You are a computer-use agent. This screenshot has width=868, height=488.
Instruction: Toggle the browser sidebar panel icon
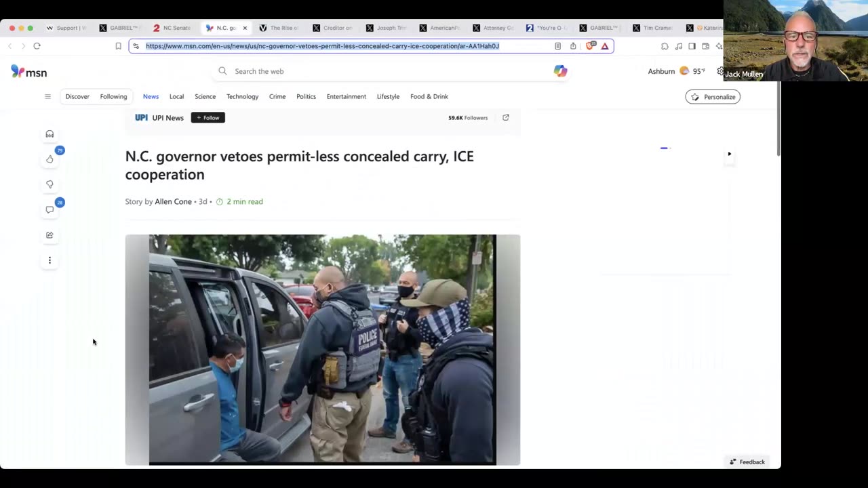pos(692,46)
